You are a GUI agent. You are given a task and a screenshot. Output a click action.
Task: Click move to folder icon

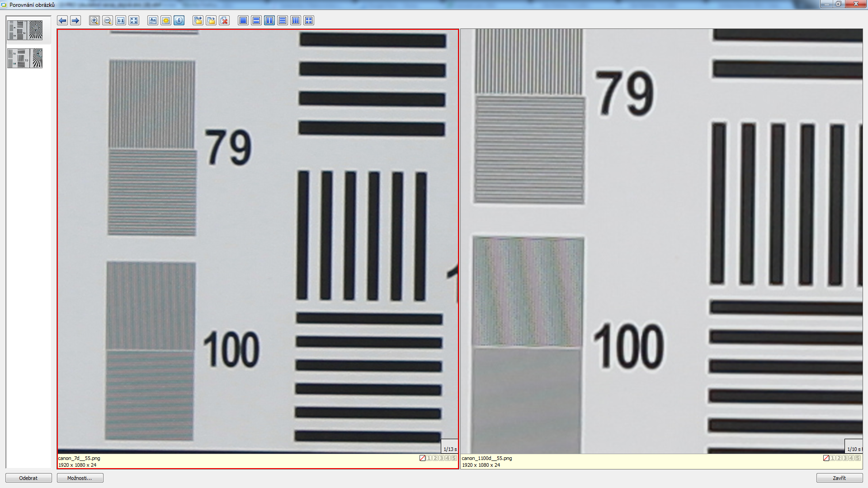click(x=211, y=20)
